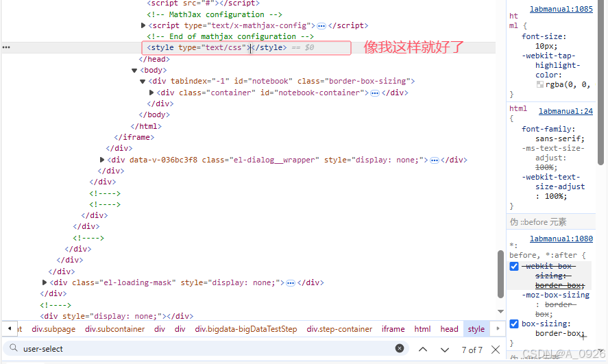Expand the el-loading-mask div
This screenshot has width=608, height=364.
(x=44, y=282)
